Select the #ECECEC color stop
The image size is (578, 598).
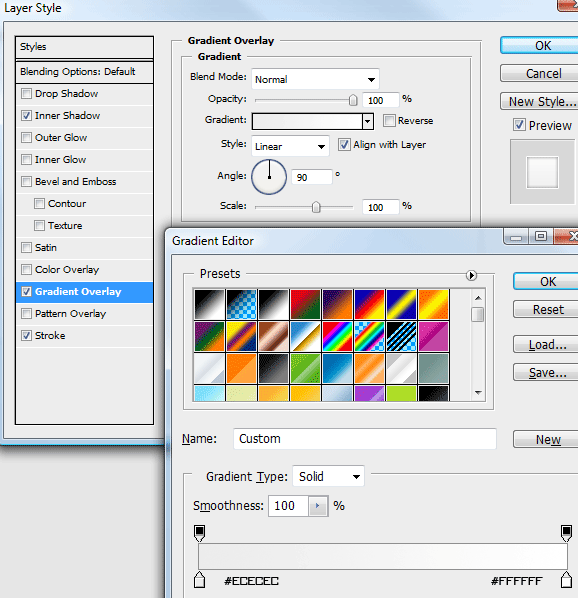[x=199, y=579]
